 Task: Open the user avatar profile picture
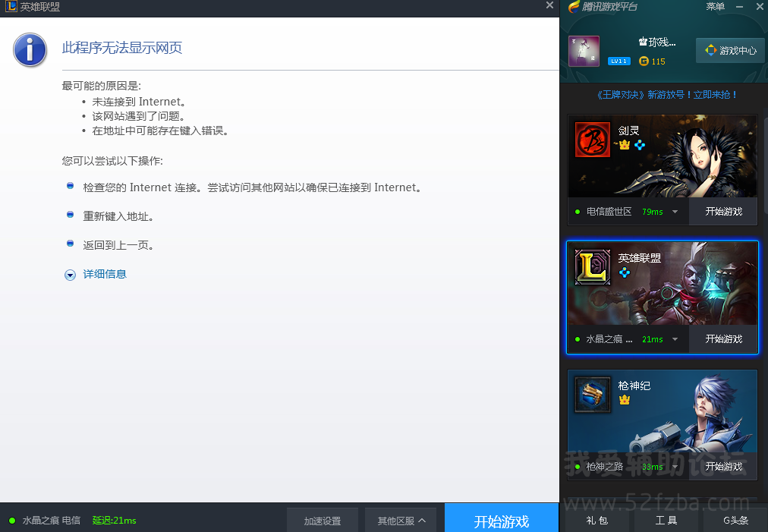pyautogui.click(x=584, y=51)
